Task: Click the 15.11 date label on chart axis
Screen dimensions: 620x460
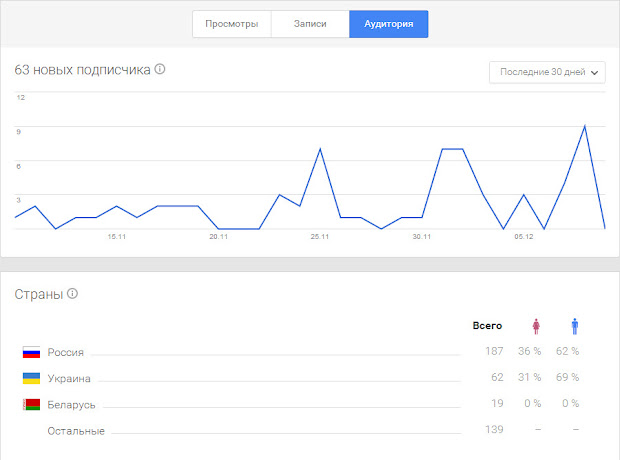Action: (x=117, y=237)
